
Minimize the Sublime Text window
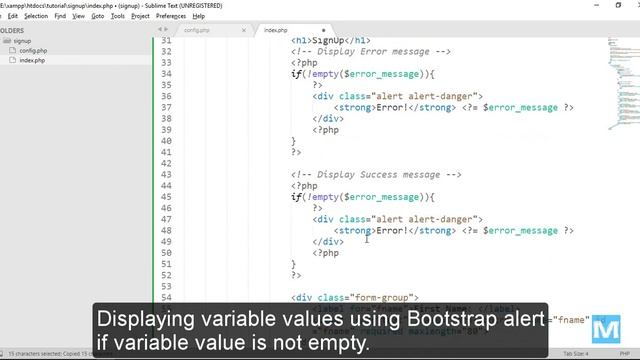597,5
